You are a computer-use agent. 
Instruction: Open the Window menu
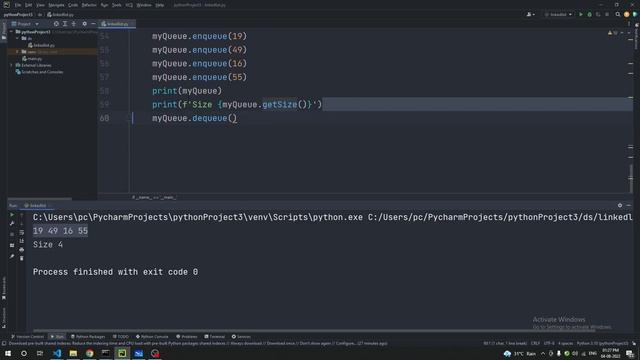(x=144, y=5)
